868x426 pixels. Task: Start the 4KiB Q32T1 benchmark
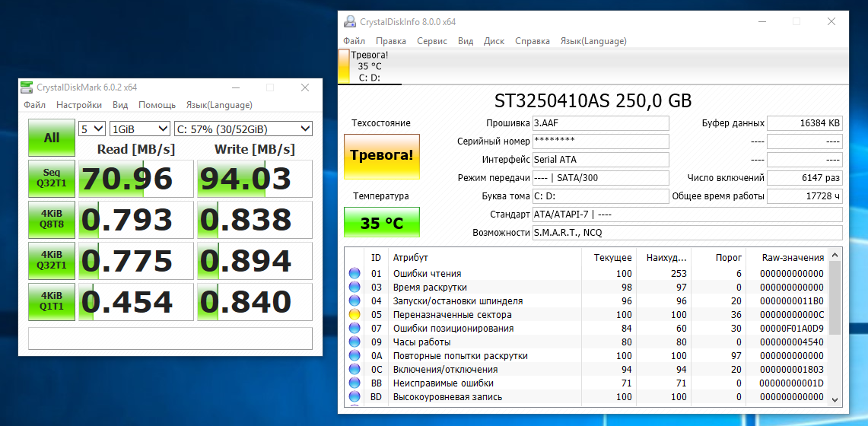[52, 261]
